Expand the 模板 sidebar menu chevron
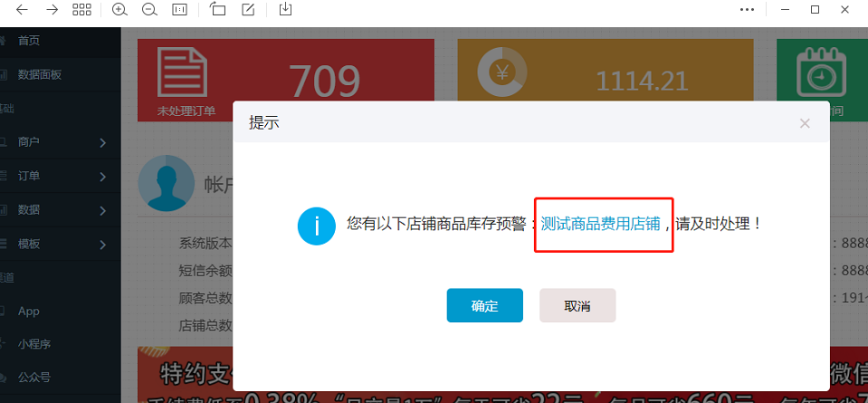Viewport: 868px width, 403px height. click(x=103, y=245)
